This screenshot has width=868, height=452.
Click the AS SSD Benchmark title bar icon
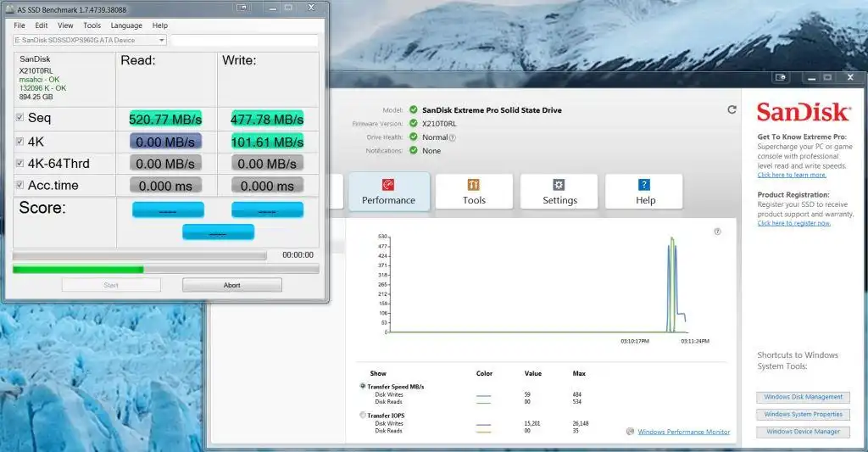point(10,9)
